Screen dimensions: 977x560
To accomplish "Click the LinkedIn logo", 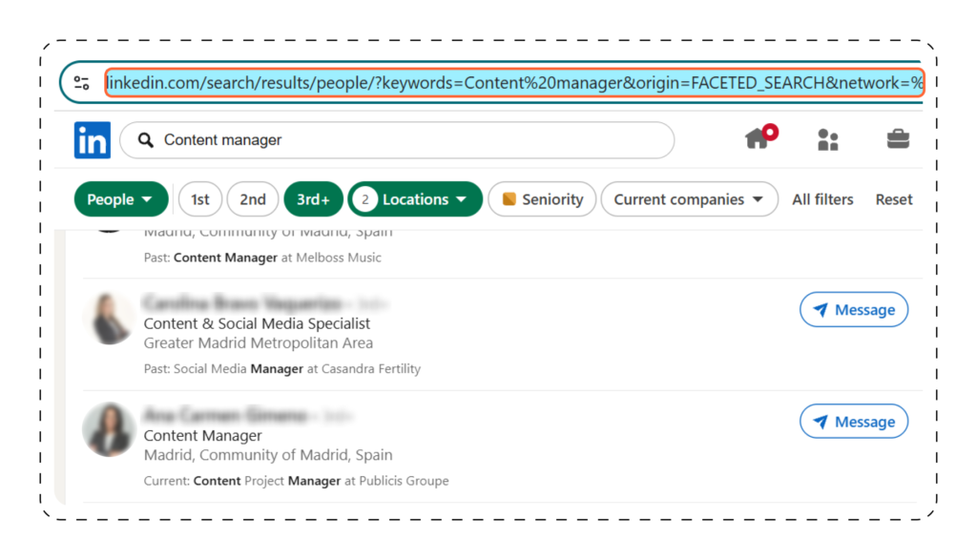I will pyautogui.click(x=93, y=140).
